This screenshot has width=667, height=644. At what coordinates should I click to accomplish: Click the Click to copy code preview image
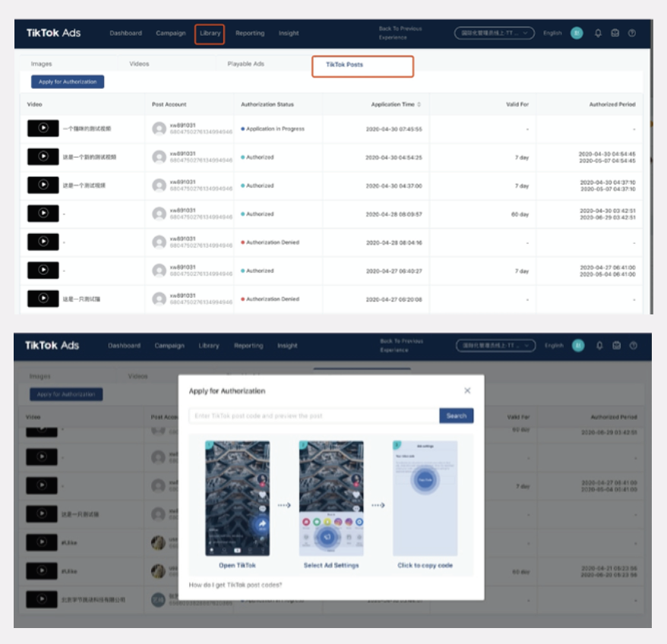(425, 499)
